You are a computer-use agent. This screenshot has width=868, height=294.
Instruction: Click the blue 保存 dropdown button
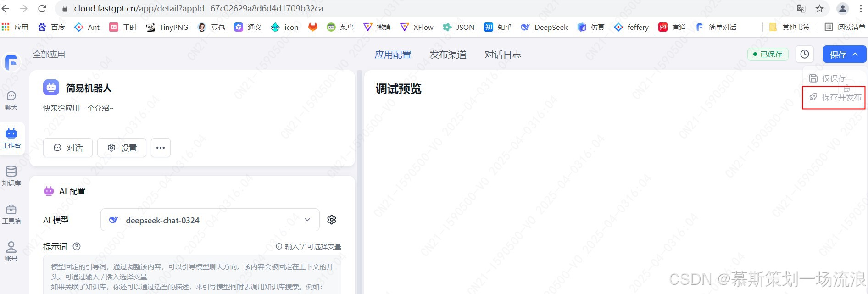[x=845, y=54]
